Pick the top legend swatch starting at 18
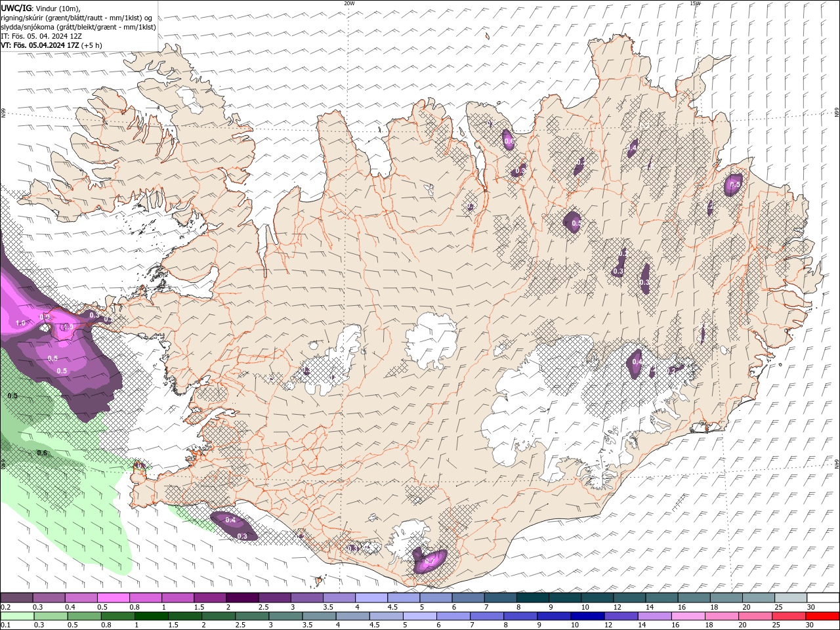Screen dimensions: 840x630 [x=725, y=598]
